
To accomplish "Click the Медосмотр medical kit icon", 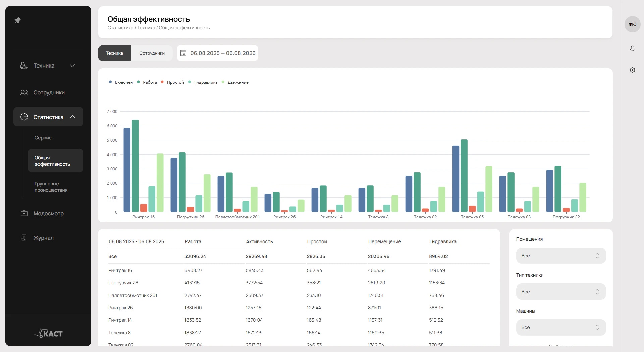I will click(x=24, y=213).
